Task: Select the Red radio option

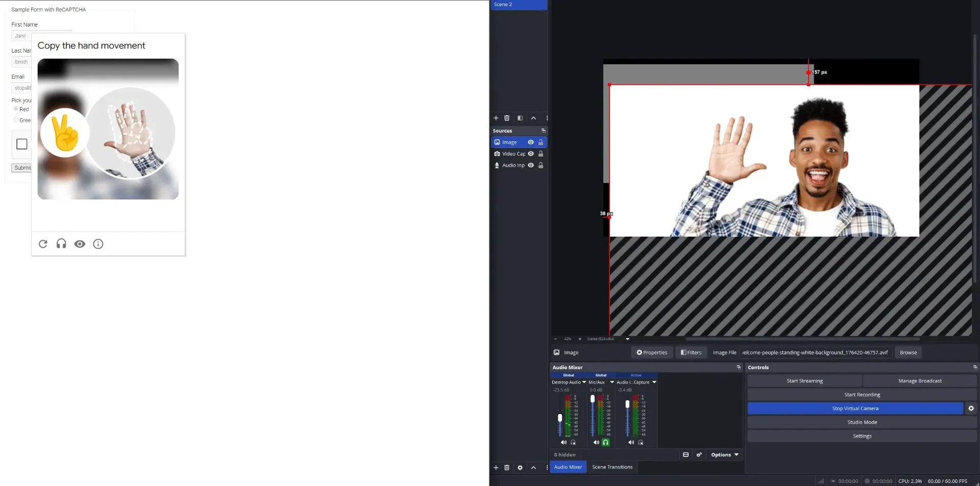Action: click(x=16, y=109)
